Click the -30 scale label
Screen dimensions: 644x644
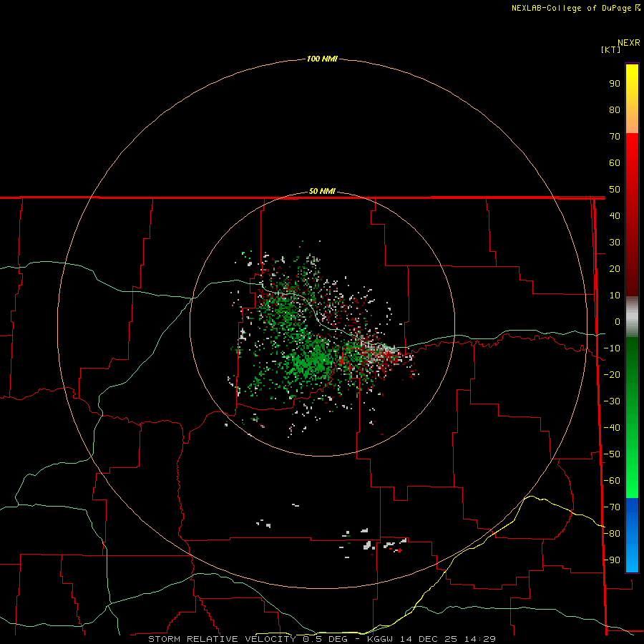(x=612, y=401)
